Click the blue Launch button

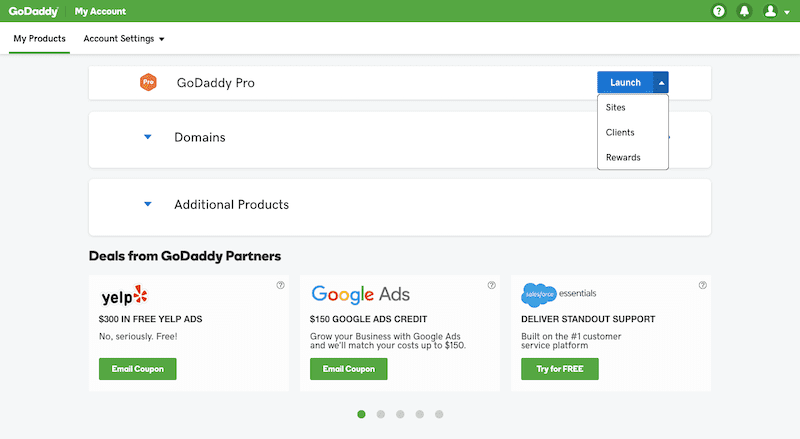625,82
